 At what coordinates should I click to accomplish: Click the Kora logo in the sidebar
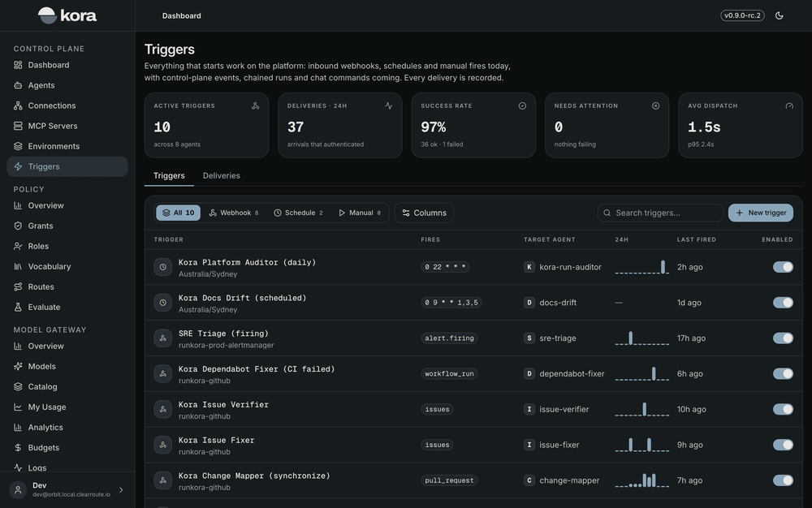click(67, 15)
